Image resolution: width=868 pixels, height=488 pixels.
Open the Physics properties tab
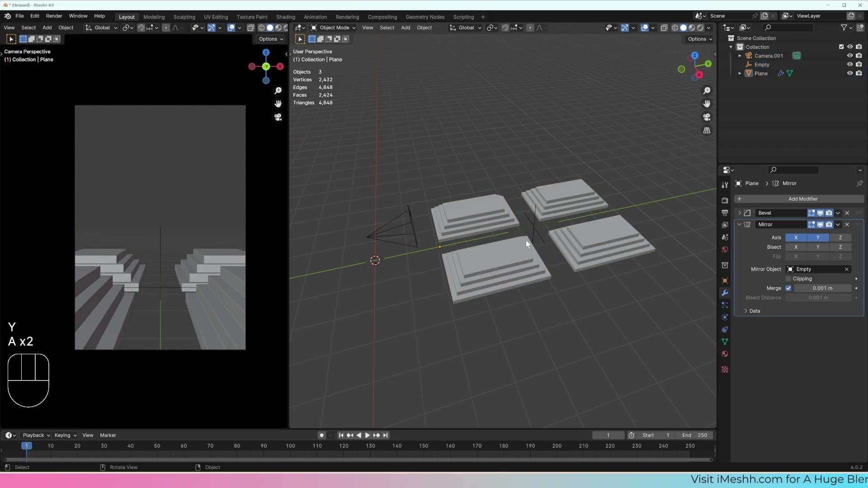(x=725, y=317)
